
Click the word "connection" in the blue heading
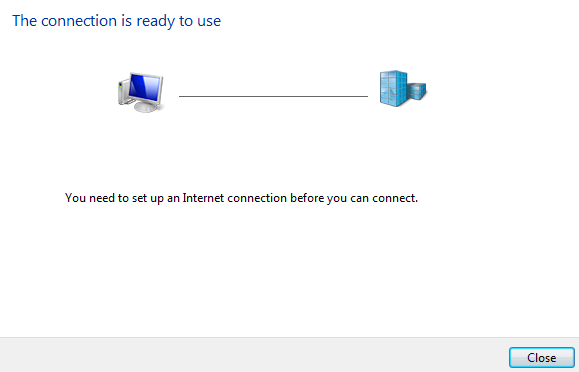[x=79, y=21]
